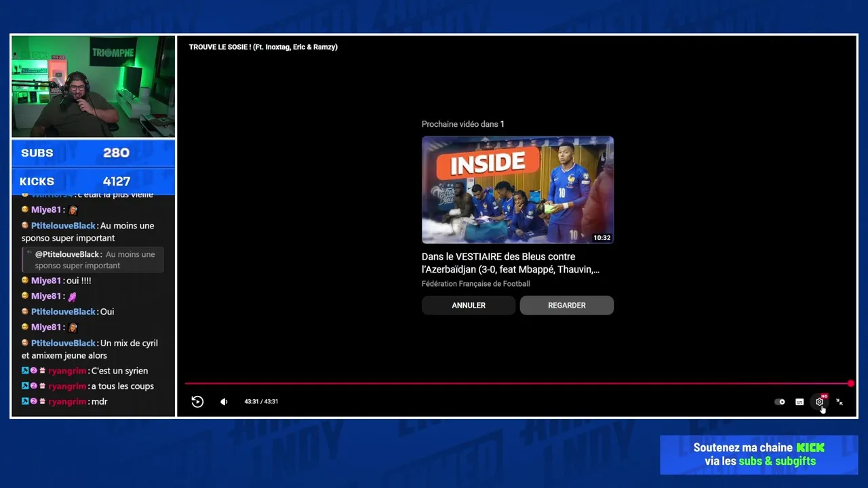Screen dimensions: 868x488
Task: Exit fullscreen with the shrink arrows icon
Action: tap(840, 402)
